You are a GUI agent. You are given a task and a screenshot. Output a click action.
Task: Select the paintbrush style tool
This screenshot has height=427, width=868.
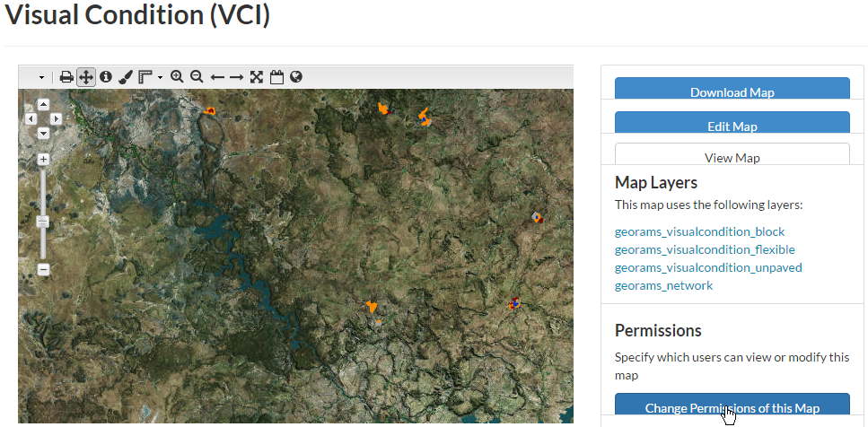(126, 77)
